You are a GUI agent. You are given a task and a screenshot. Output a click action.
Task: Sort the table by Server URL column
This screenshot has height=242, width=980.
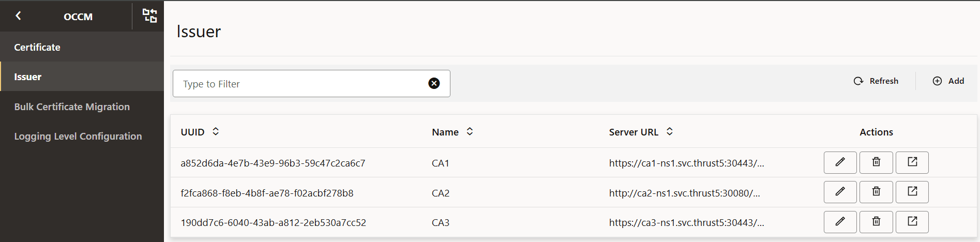(669, 132)
